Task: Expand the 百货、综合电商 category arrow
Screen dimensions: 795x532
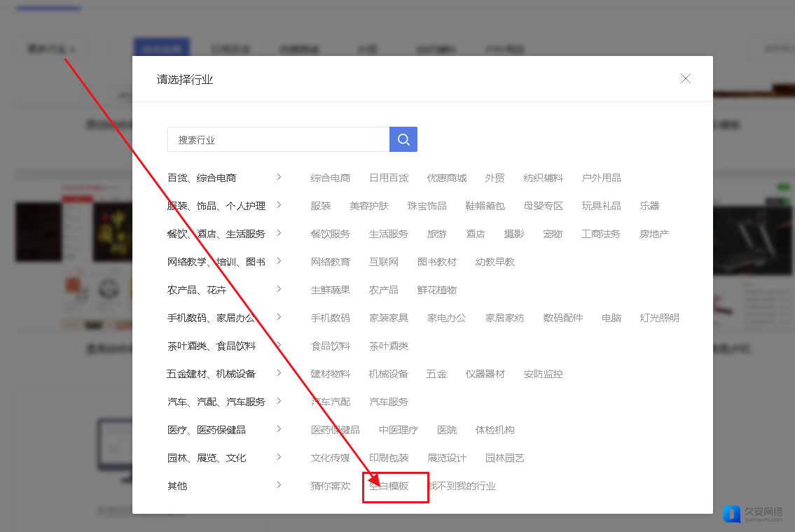Action: coord(279,177)
